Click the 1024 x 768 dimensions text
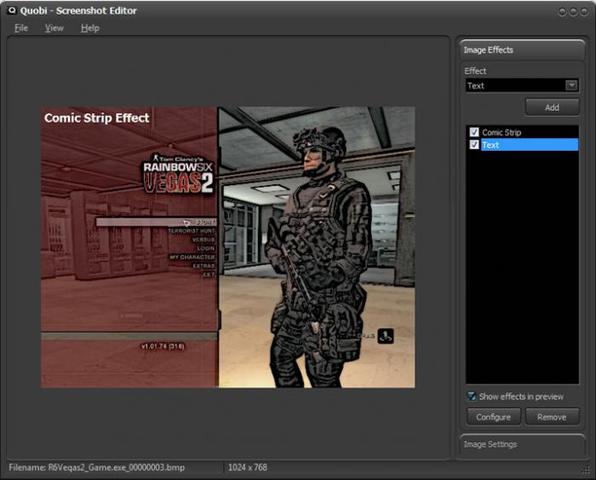 pos(247,467)
